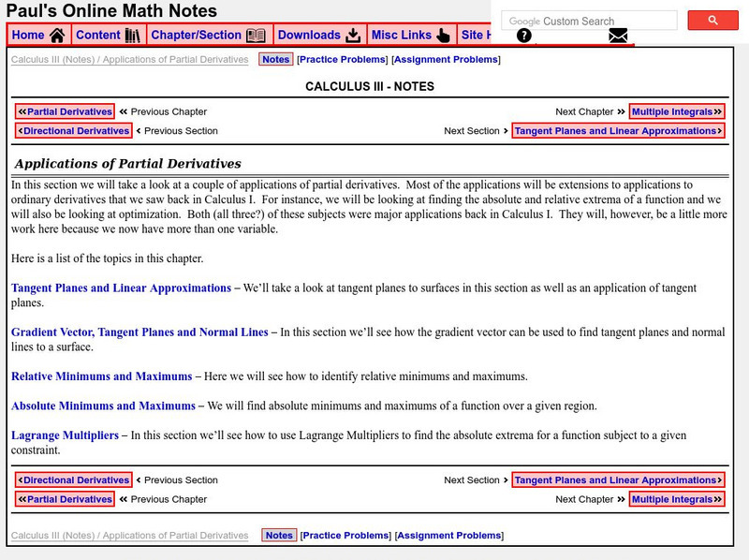
Task: Open Tangent Planes and Linear Approximations topic link
Action: click(x=122, y=288)
